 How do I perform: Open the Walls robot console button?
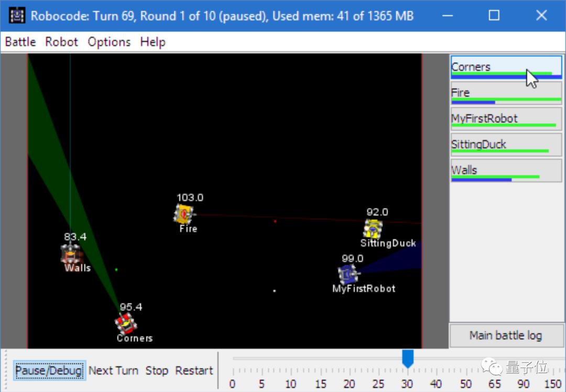coord(506,171)
